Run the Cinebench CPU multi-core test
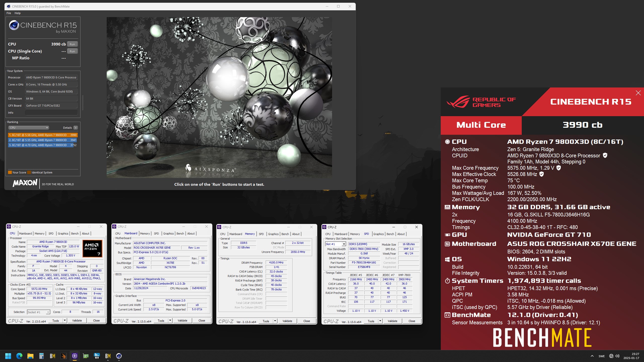The height and width of the screenshot is (362, 644). (72, 44)
